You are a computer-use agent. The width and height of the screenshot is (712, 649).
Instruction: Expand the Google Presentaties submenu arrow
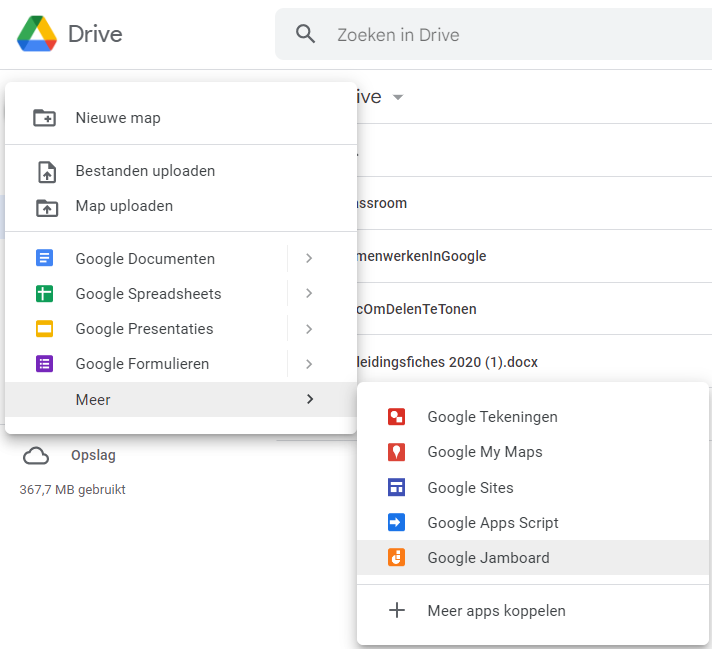tap(309, 328)
